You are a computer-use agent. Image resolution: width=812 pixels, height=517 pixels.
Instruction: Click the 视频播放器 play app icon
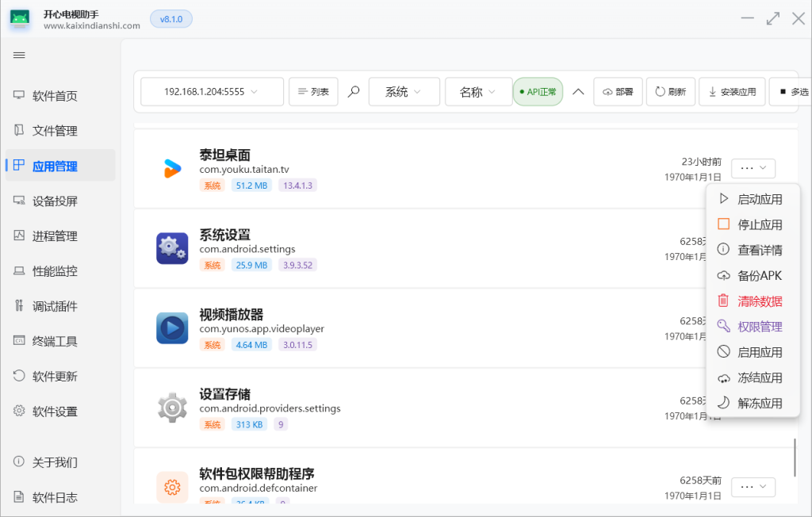click(x=172, y=327)
